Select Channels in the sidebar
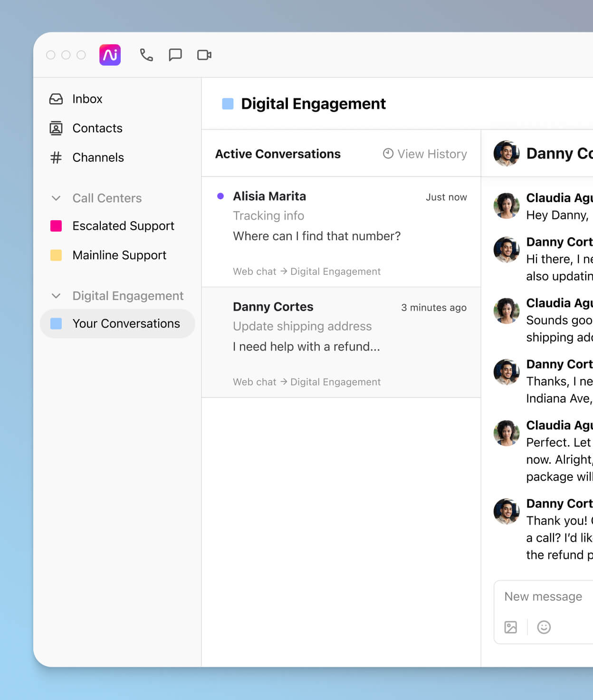The height and width of the screenshot is (700, 593). pos(98,157)
